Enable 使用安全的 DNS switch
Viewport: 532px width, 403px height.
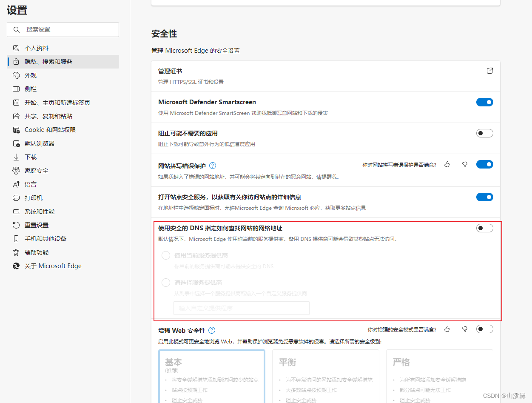485,228
